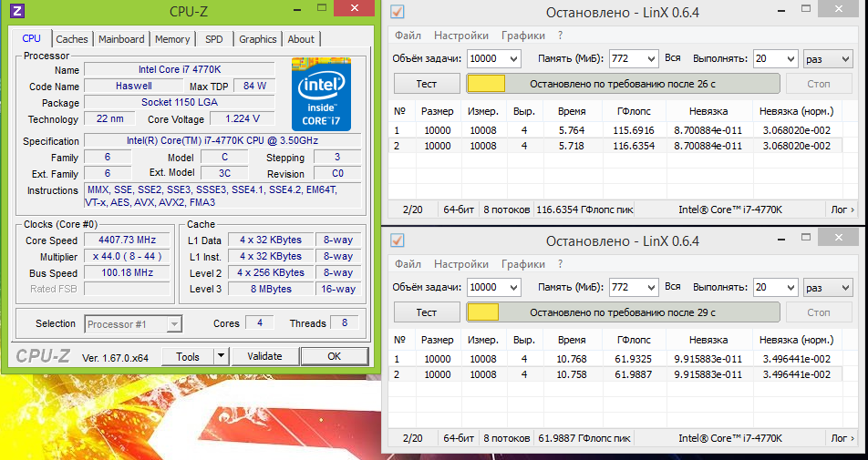
Task: Click the Core Voltage value 1.224 V
Action: [243, 118]
